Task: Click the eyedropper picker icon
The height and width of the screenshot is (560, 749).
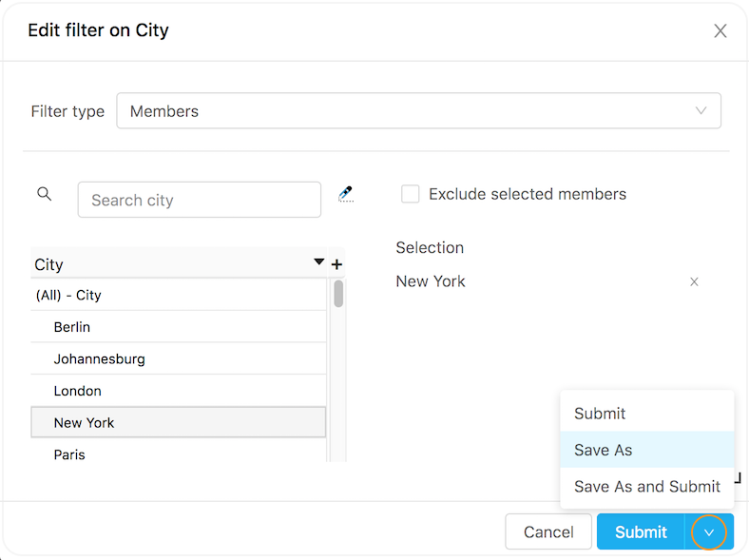Action: tap(346, 194)
